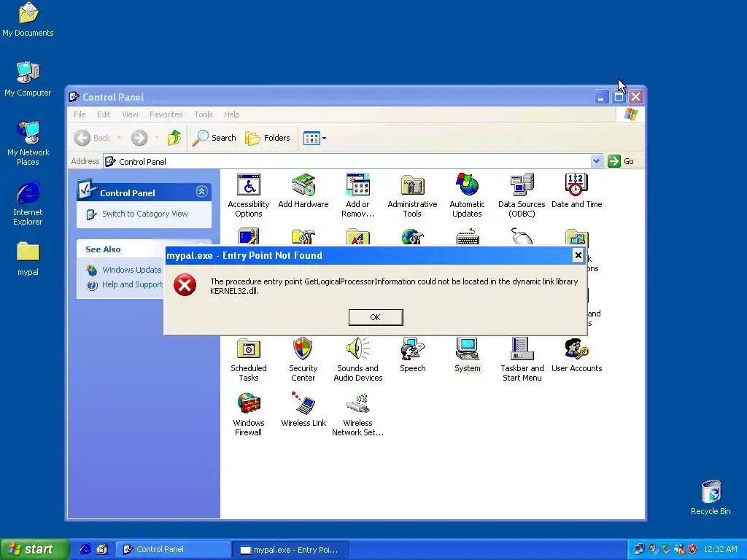Launch Internet Explorer from Quick Launch
Viewport: 747px width, 560px height.
click(x=85, y=550)
